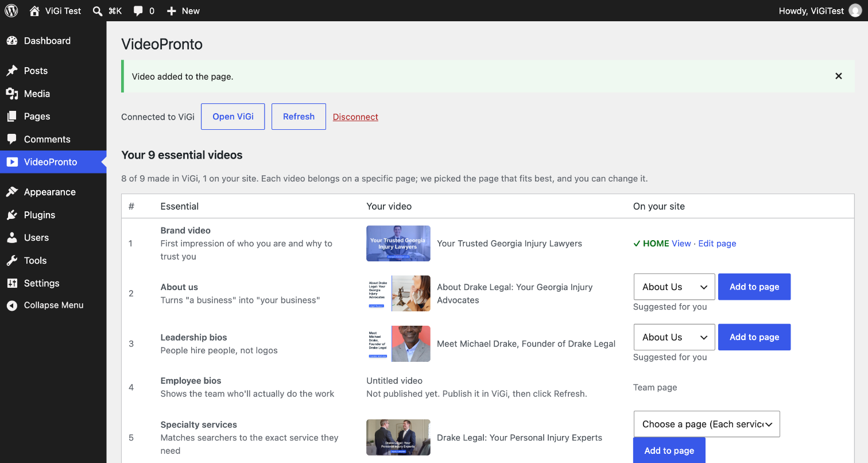Click the VideoPronto play icon

pos(12,162)
